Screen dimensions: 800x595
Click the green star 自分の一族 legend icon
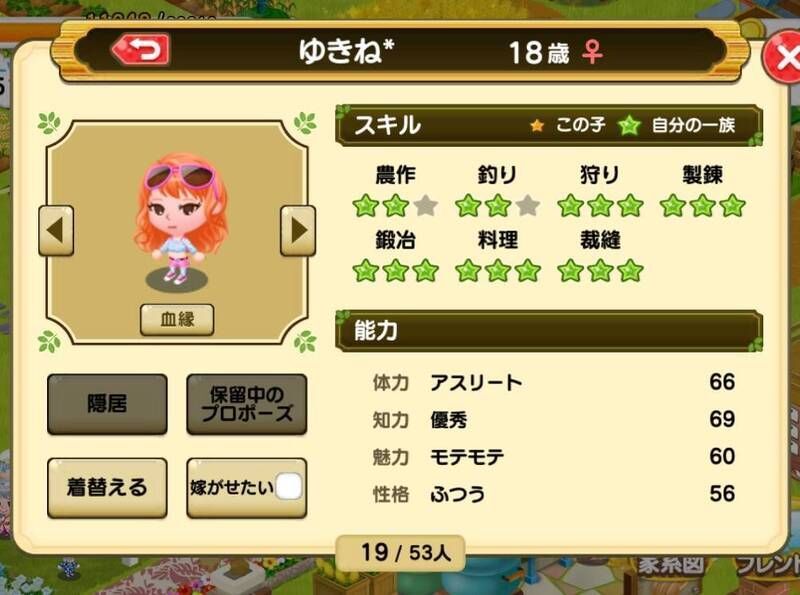[x=629, y=125]
